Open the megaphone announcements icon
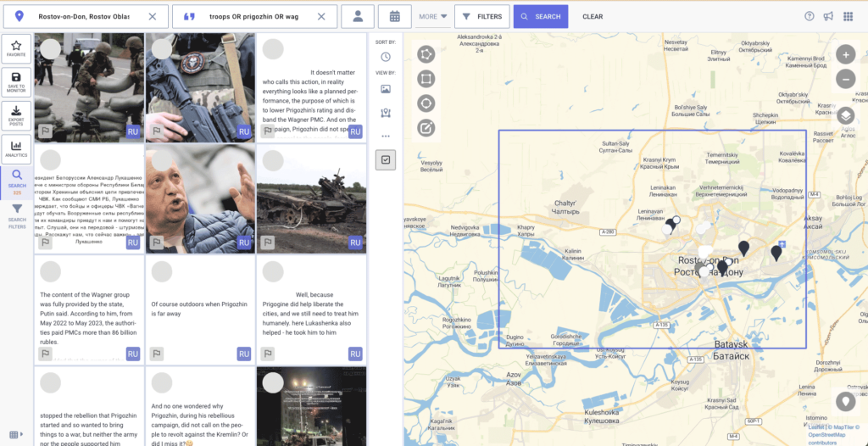 click(828, 16)
